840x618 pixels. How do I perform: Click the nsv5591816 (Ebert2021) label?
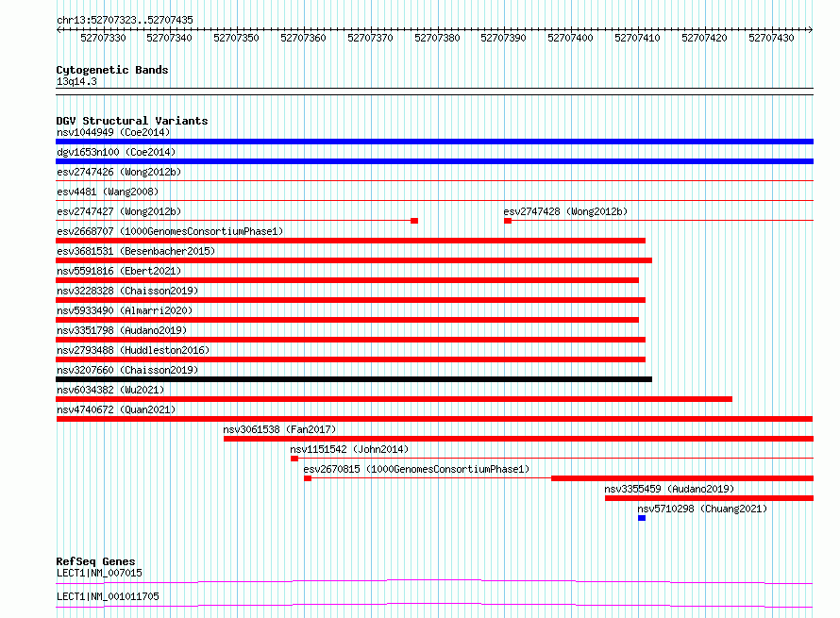(x=119, y=271)
